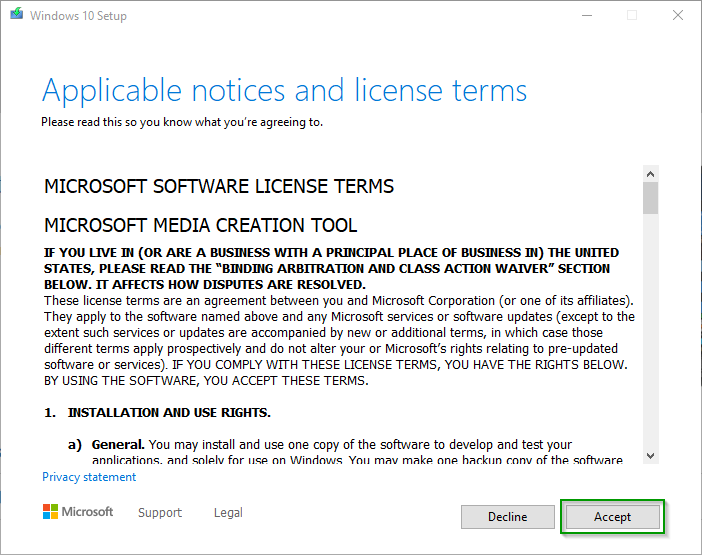Click the 'Applicable notices and license terms' heading
Image resolution: width=702 pixels, height=555 pixels.
point(284,91)
